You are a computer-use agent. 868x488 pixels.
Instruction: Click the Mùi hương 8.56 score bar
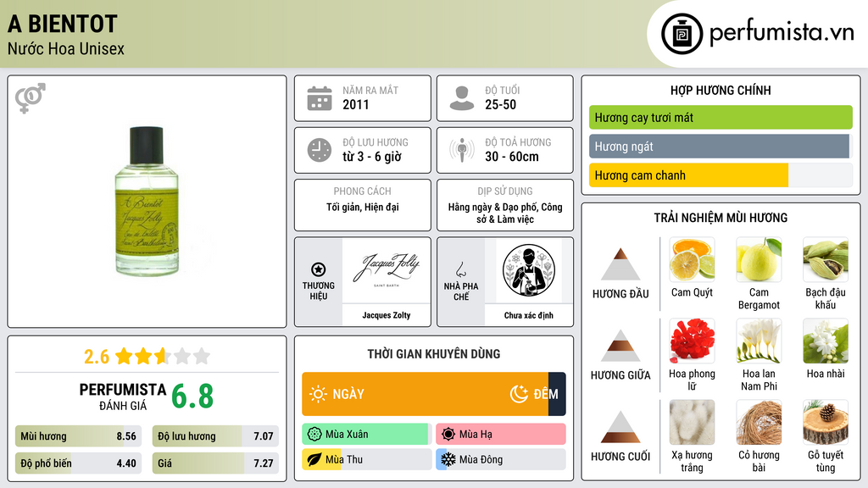pos(79,436)
